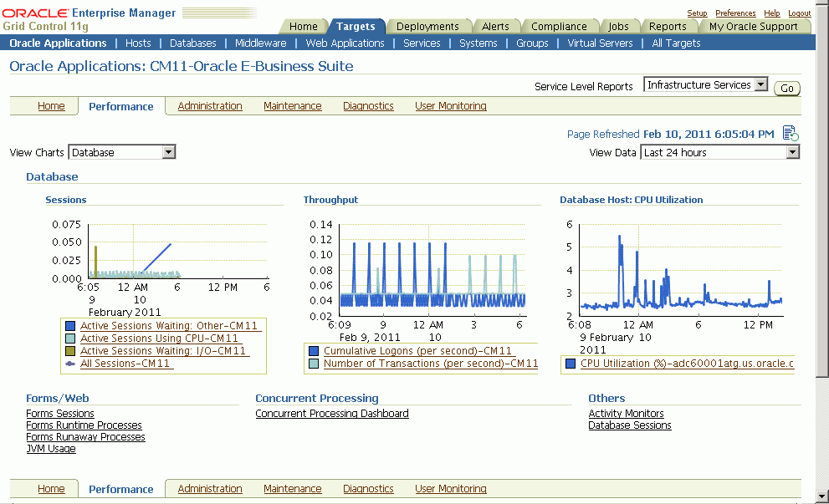Open the top User Monitoring subtab

click(x=450, y=106)
